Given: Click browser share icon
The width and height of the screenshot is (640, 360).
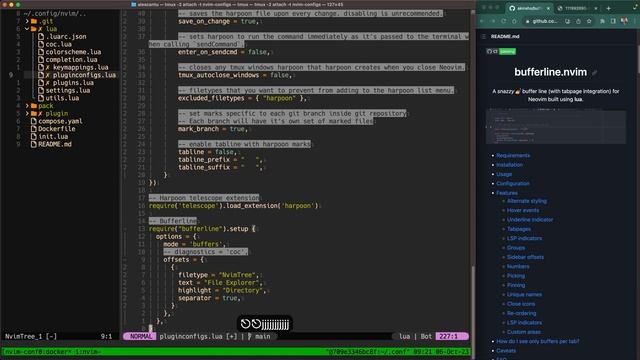Looking at the screenshot, I should tap(578, 21).
